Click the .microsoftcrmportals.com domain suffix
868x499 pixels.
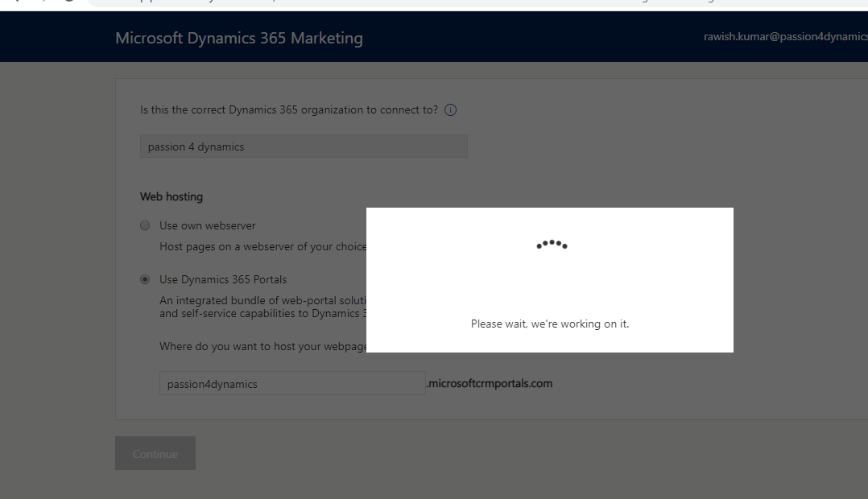[490, 384]
